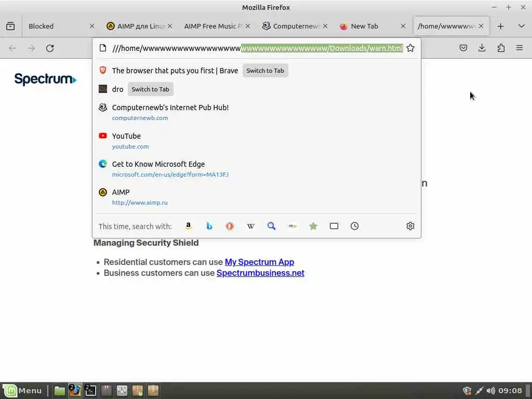Open volume control in system tray
The width and height of the screenshot is (532, 399).
tap(490, 391)
